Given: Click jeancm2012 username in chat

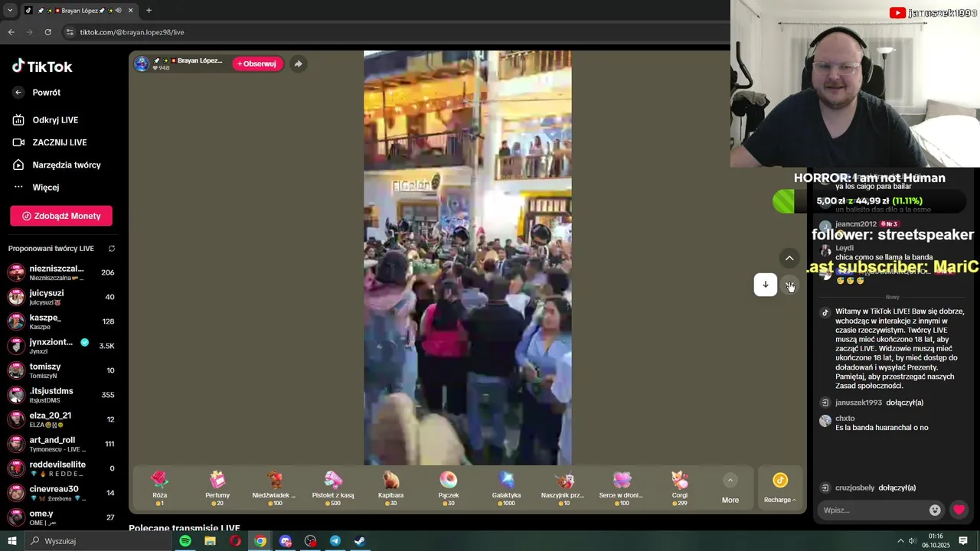Looking at the screenshot, I should click(x=856, y=224).
